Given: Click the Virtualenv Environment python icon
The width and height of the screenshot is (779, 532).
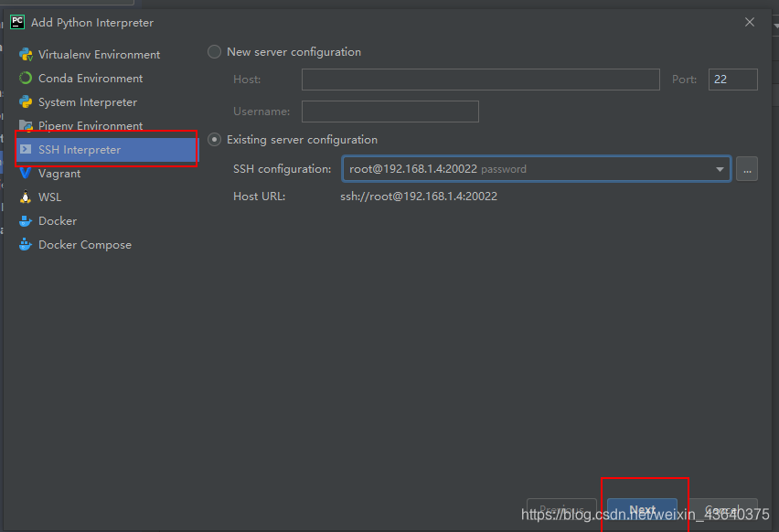Looking at the screenshot, I should click(26, 55).
